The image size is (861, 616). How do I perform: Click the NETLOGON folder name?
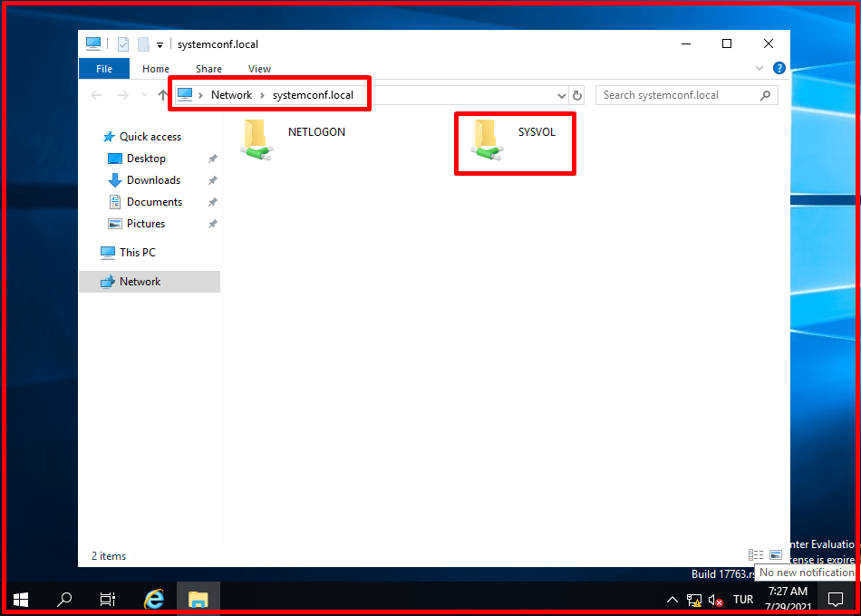point(316,131)
